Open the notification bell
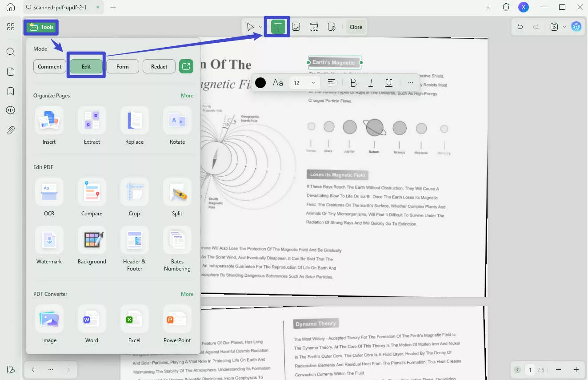The height and width of the screenshot is (380, 588). (x=506, y=7)
